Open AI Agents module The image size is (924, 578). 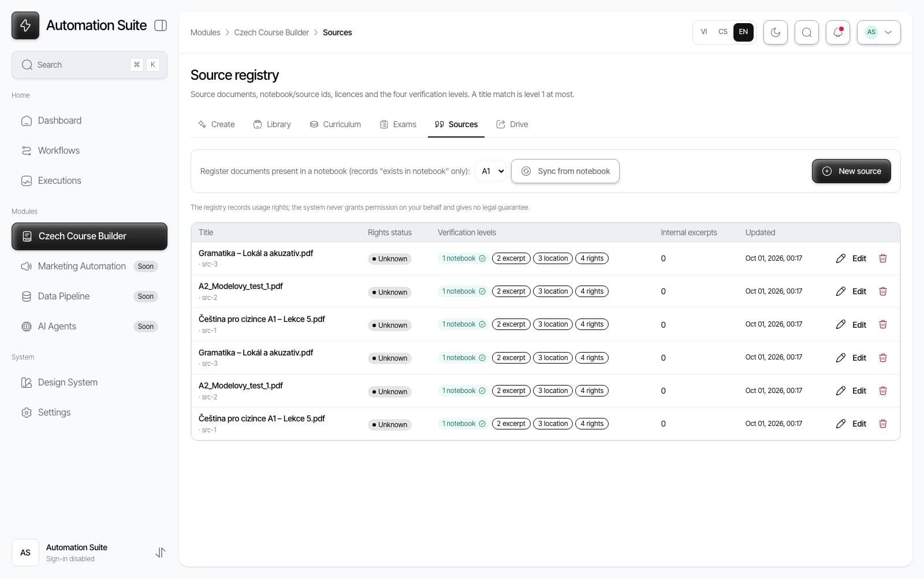[x=90, y=326]
